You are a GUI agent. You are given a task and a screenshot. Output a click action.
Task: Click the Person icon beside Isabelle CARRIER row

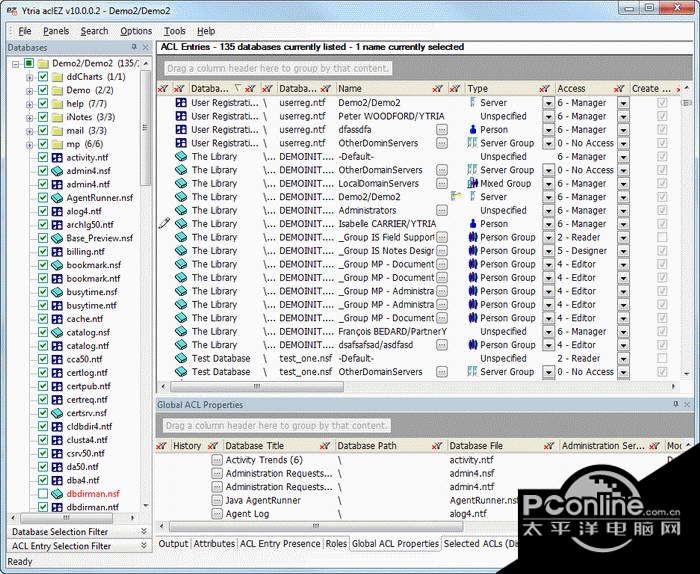click(x=473, y=224)
